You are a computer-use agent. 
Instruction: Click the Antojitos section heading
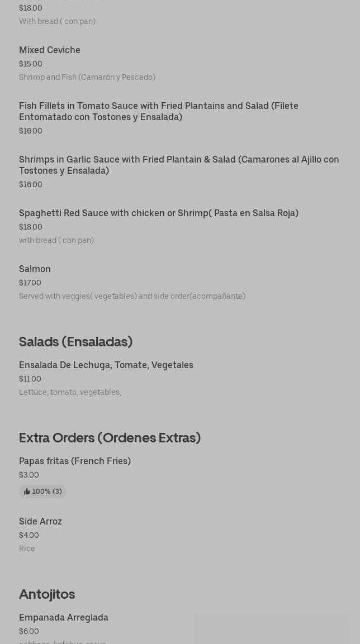(47, 594)
